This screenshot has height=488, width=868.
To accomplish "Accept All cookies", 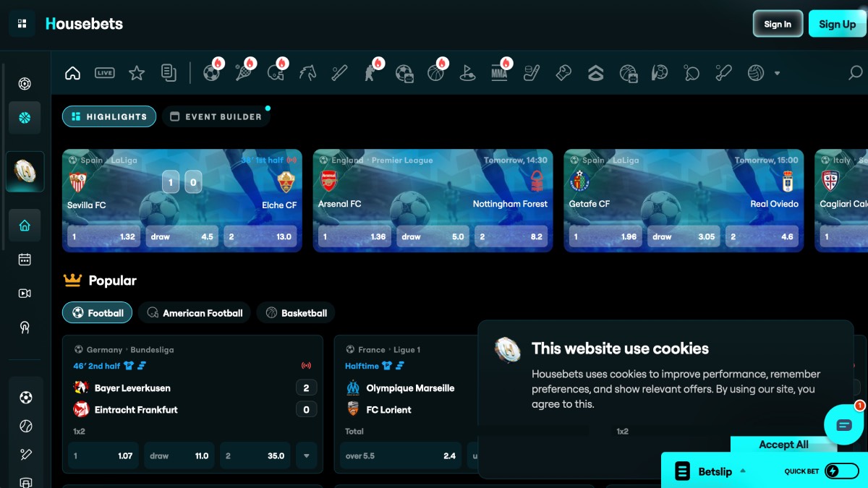I will click(x=783, y=445).
